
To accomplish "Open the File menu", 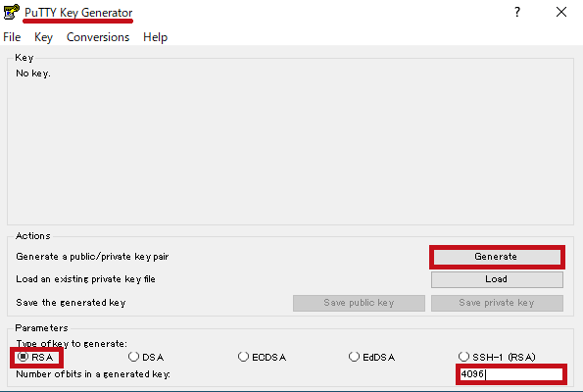I will [12, 37].
